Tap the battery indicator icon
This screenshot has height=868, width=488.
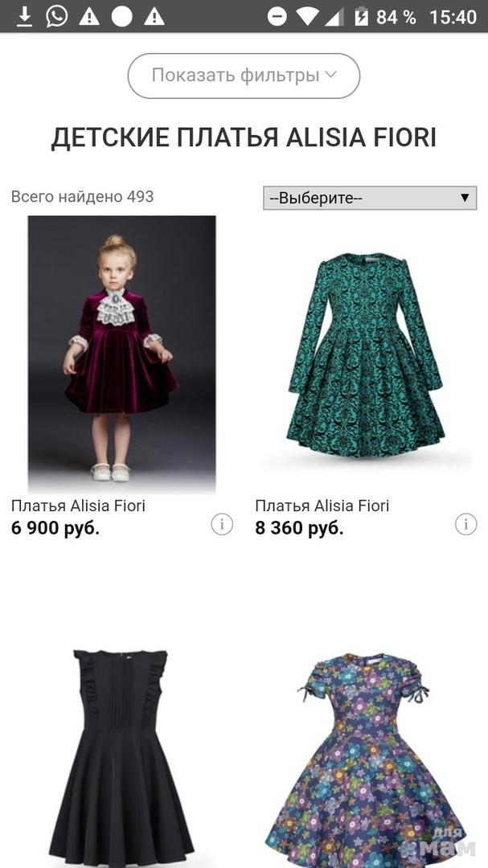(362, 16)
